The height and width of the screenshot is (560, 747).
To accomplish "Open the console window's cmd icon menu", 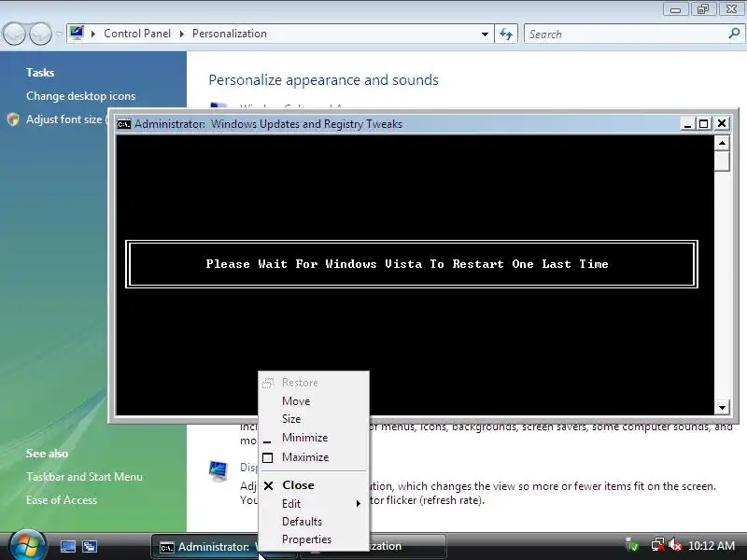I will (124, 124).
